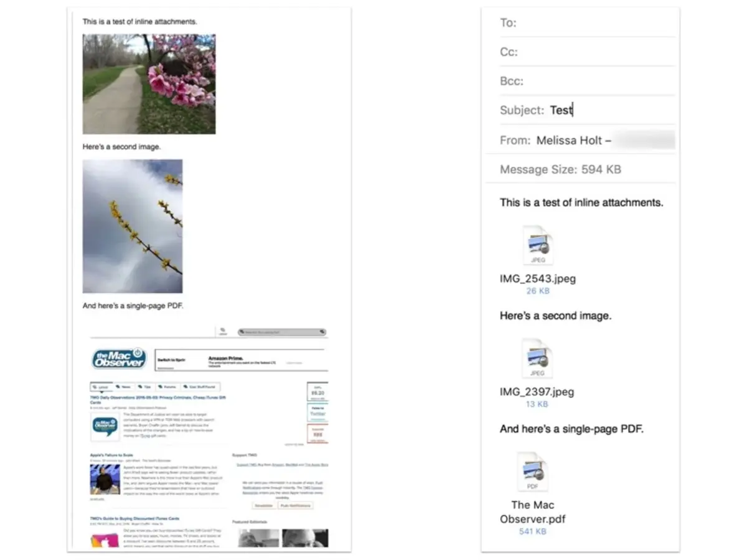Click the iTunes gift card article image
This screenshot has height=560, width=747.
tap(105, 541)
